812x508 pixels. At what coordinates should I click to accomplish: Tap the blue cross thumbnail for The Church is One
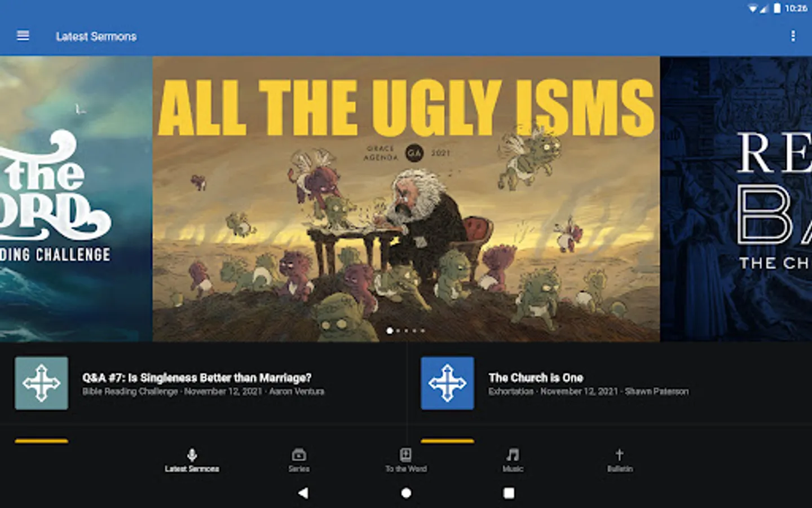coord(447,383)
